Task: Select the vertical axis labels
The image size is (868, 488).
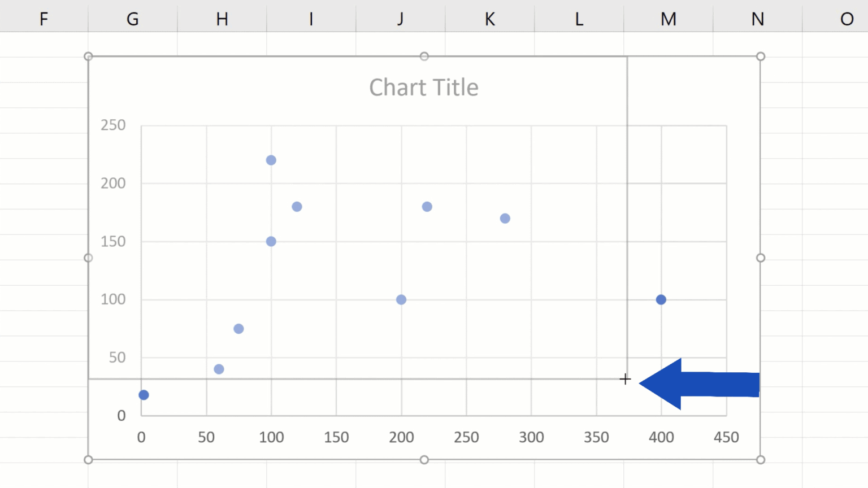Action: pyautogui.click(x=112, y=270)
